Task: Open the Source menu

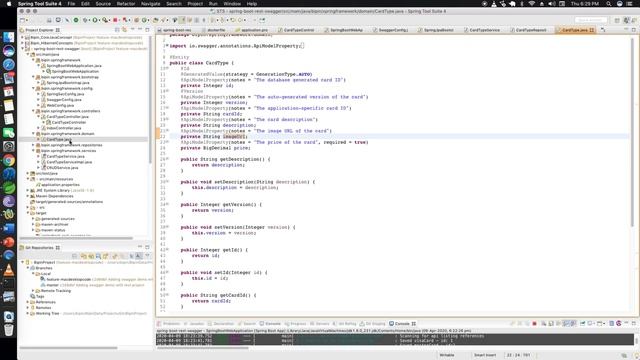Action: tap(103, 4)
